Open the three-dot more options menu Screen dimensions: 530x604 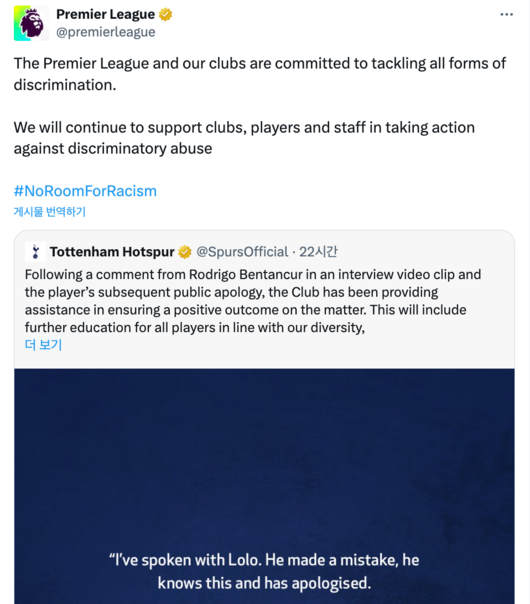507,15
